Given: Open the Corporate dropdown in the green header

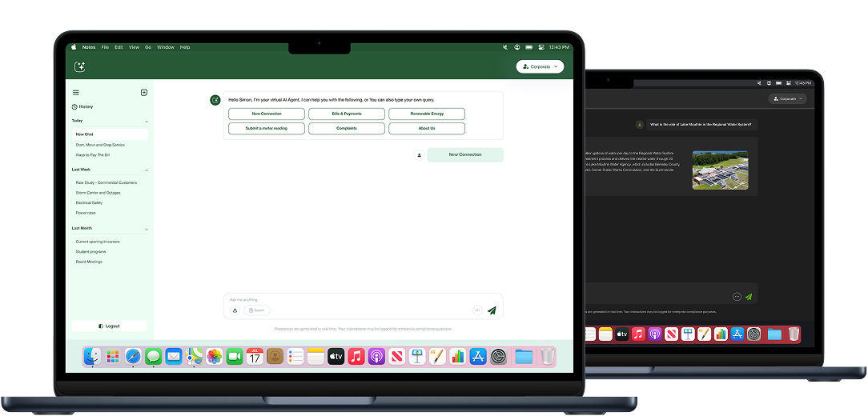Looking at the screenshot, I should [540, 66].
